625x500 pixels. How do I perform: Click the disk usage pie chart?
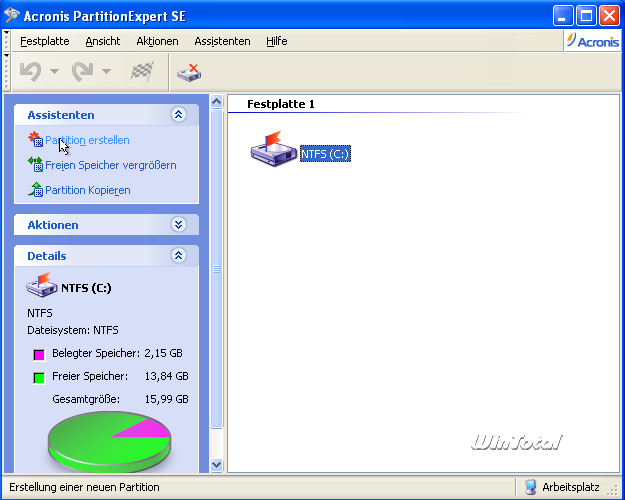click(x=109, y=443)
